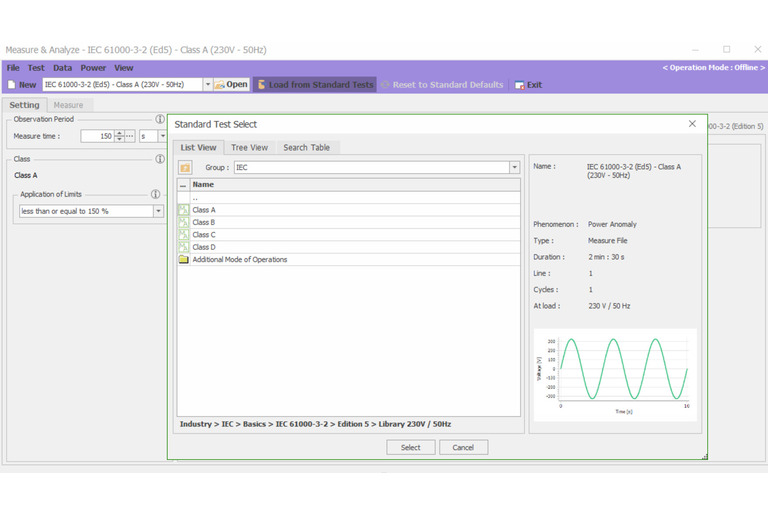Select the Search Table tab
Image resolution: width=768 pixels, height=515 pixels.
click(x=307, y=147)
